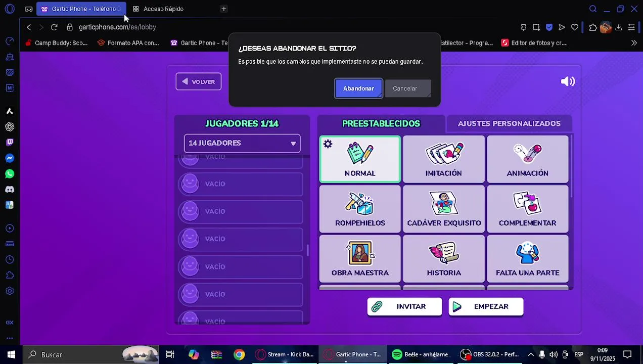This screenshot has height=364, width=643.
Task: Click the game modes list scrollbar
Action: tap(572, 166)
